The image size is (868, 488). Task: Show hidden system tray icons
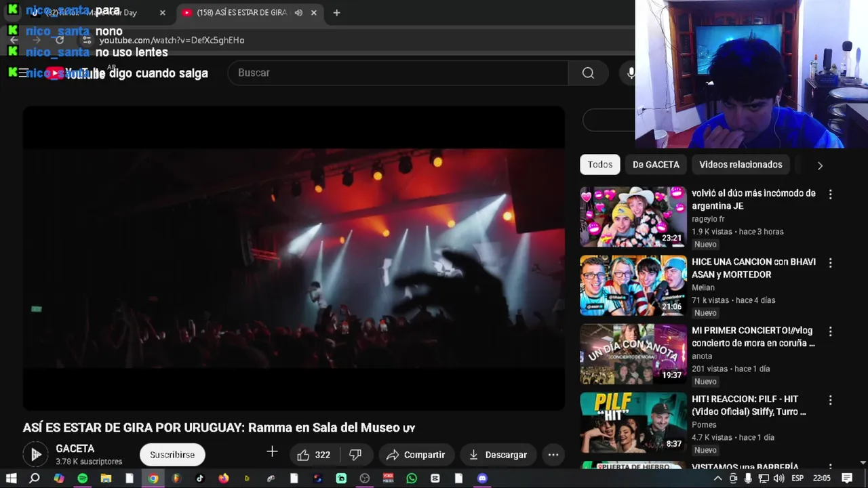(717, 479)
